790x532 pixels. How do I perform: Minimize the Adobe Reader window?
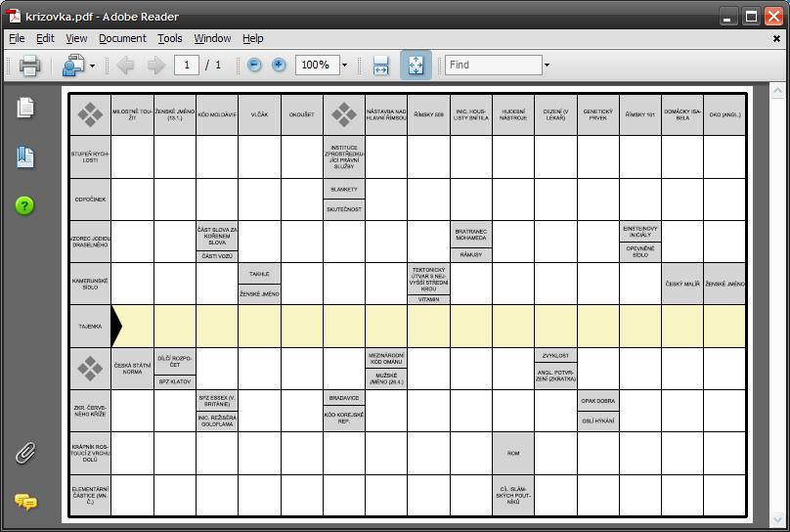point(727,18)
